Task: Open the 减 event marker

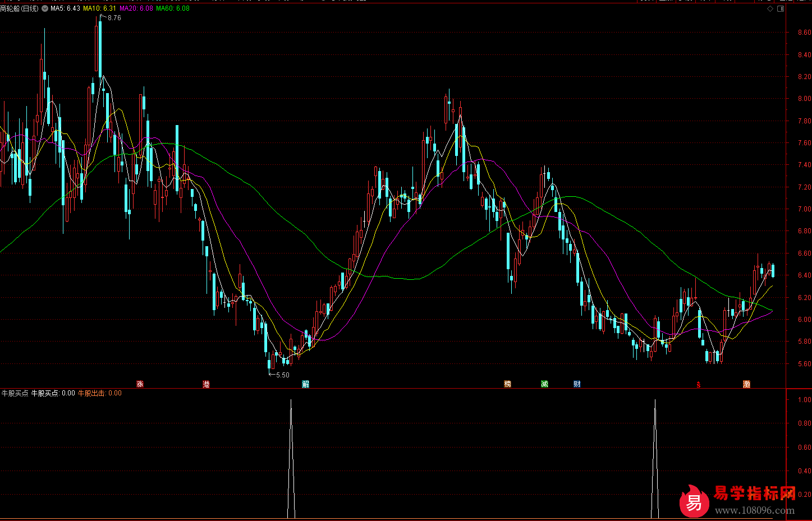Action: point(544,384)
